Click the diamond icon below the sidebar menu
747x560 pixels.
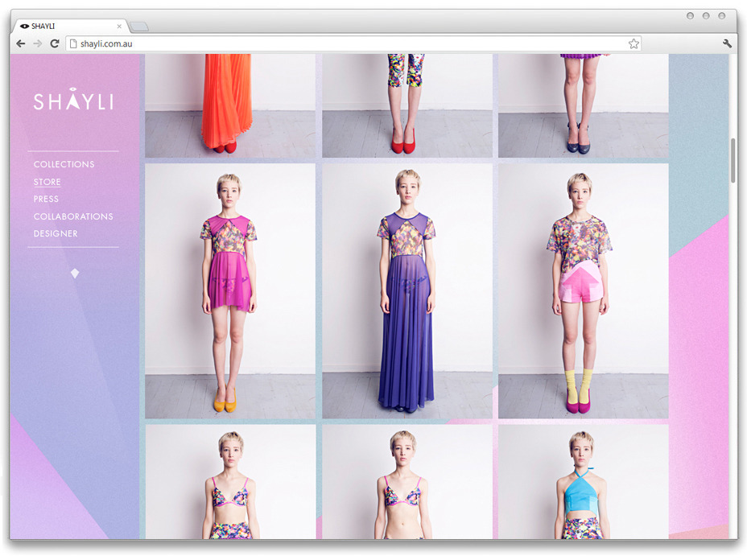75,274
